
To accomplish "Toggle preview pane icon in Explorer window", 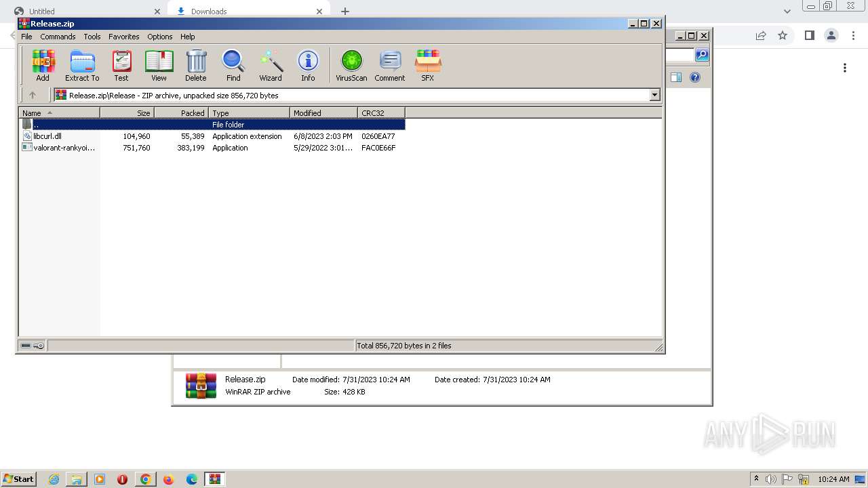I will pyautogui.click(x=676, y=77).
